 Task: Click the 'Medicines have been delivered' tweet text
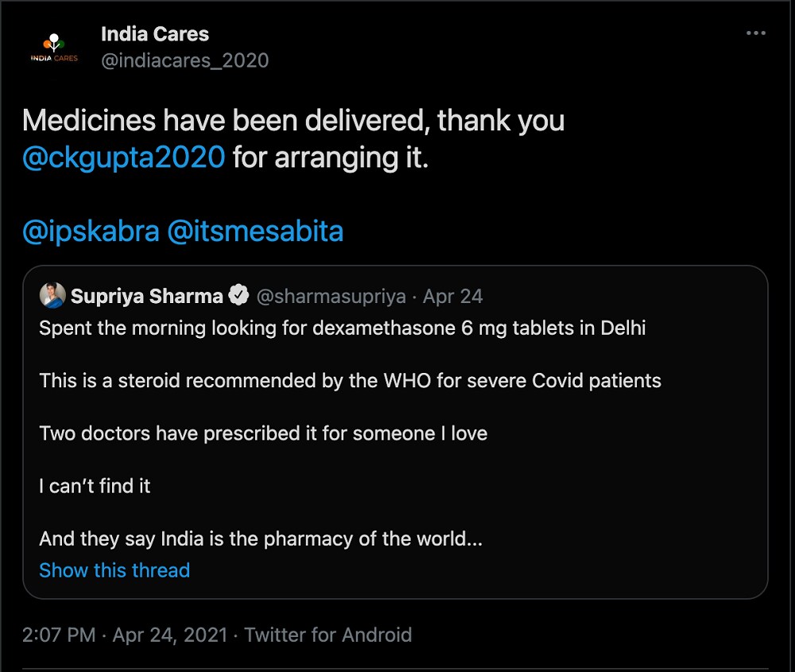[293, 121]
